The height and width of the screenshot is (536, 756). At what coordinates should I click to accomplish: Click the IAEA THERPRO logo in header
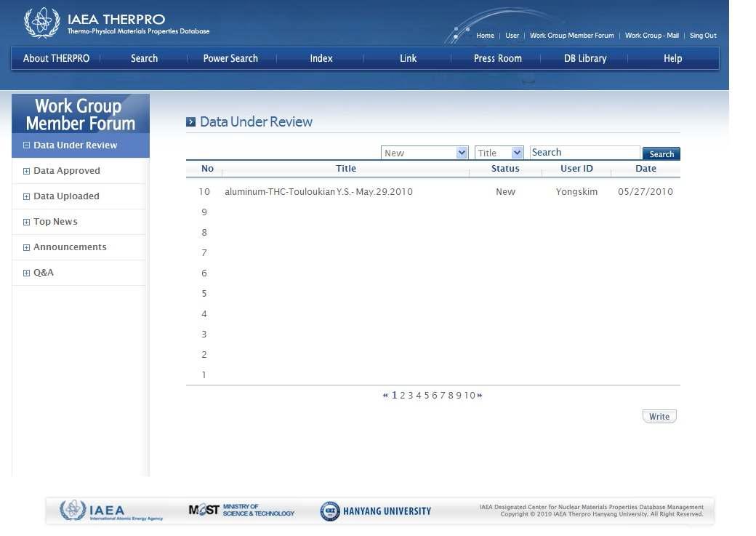point(116,23)
